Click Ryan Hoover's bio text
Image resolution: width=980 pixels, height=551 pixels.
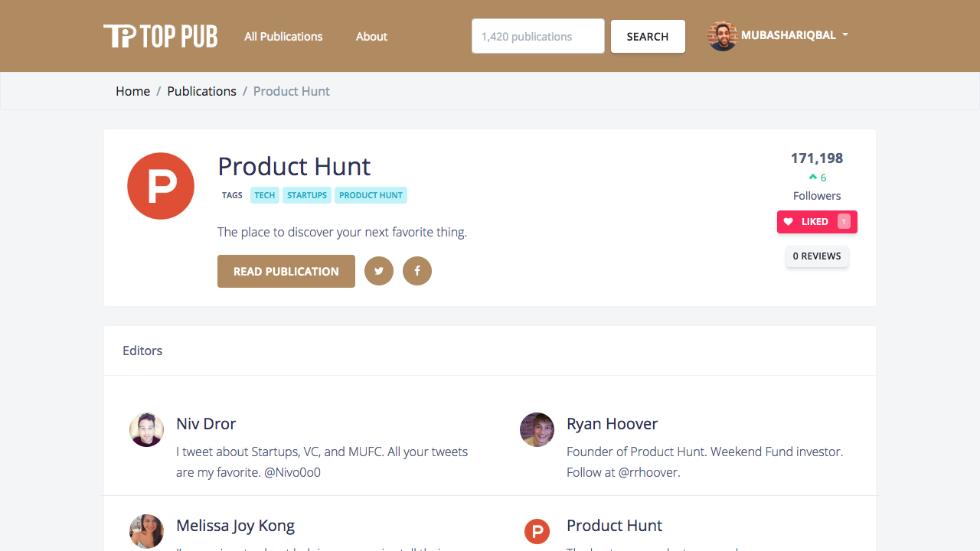[x=704, y=461]
